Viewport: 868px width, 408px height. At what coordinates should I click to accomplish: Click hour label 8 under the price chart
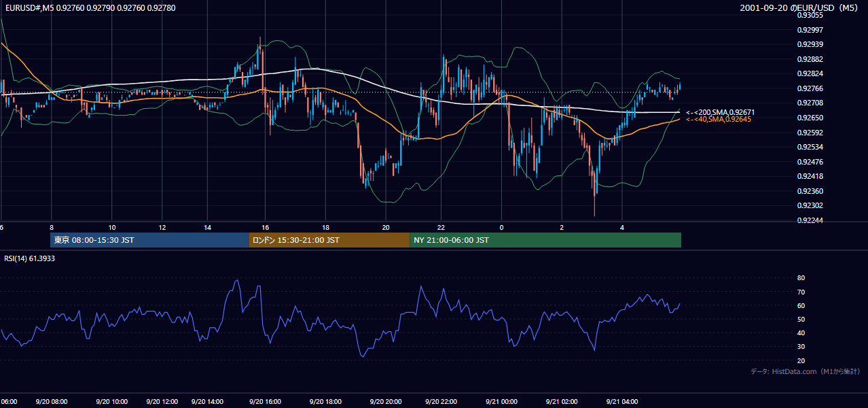tap(52, 228)
